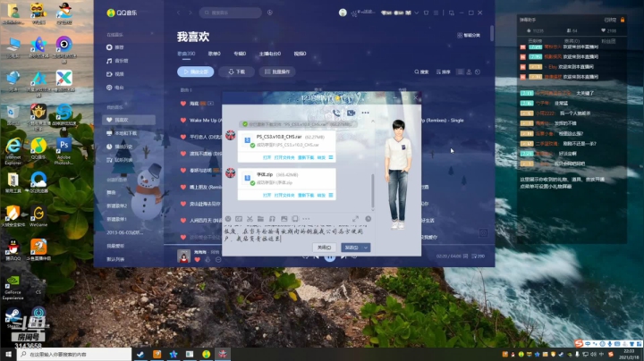Open more options beside the video call icon
Viewport: 644px width, 361px height.
click(365, 113)
